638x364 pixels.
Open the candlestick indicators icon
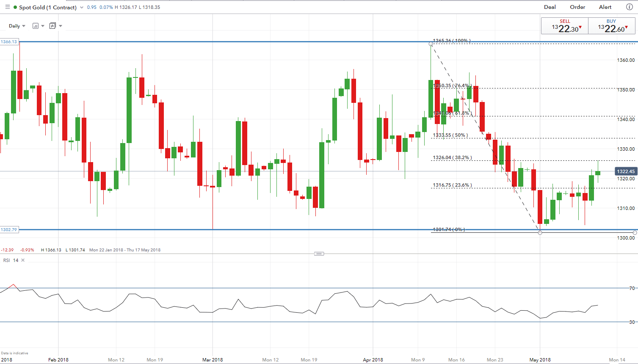(52, 26)
